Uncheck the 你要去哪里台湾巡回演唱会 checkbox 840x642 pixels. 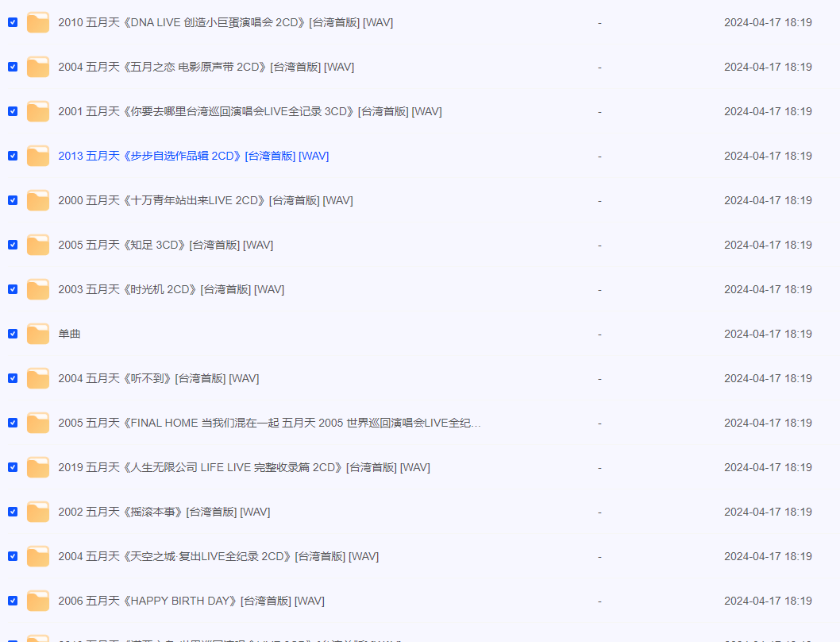pyautogui.click(x=13, y=111)
